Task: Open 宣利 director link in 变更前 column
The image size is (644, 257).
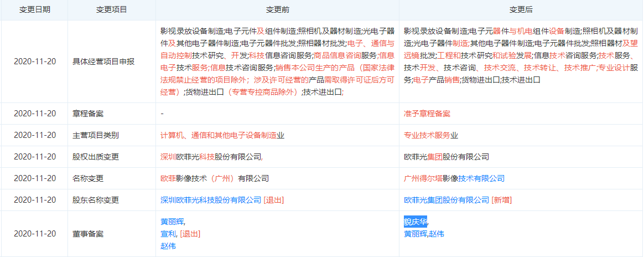Action: (168, 234)
